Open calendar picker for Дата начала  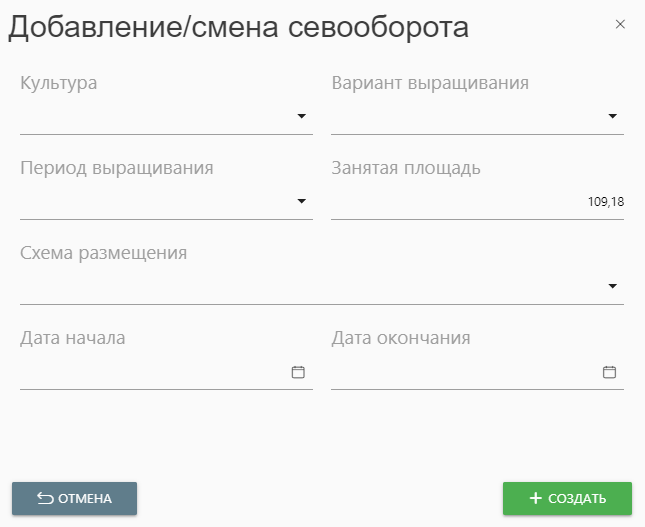[x=298, y=372]
